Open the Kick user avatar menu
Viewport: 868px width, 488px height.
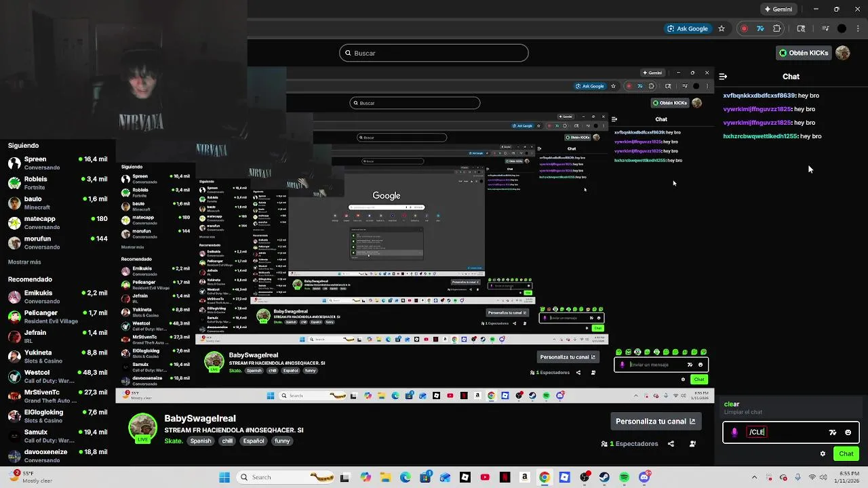(x=843, y=53)
